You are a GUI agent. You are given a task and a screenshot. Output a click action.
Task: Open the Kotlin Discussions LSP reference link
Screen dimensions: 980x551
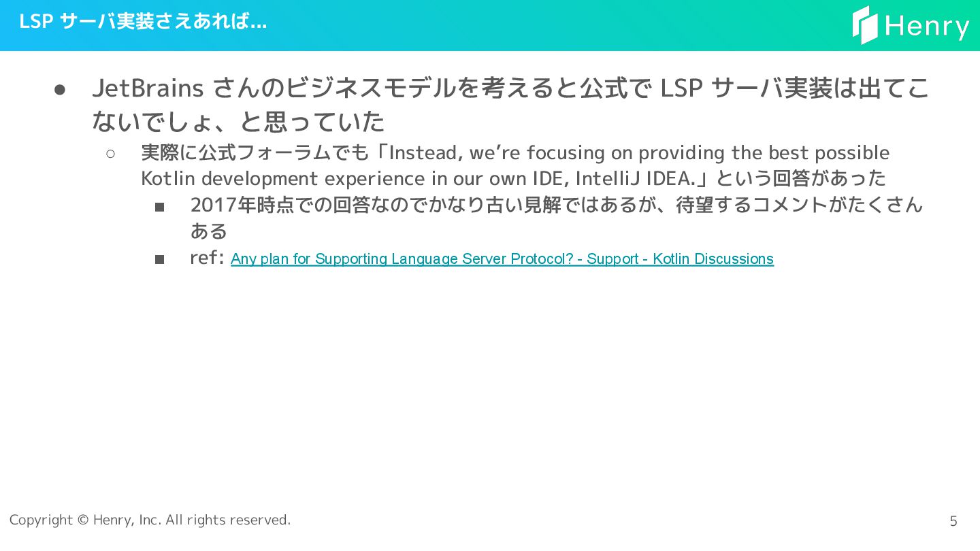[x=502, y=259]
